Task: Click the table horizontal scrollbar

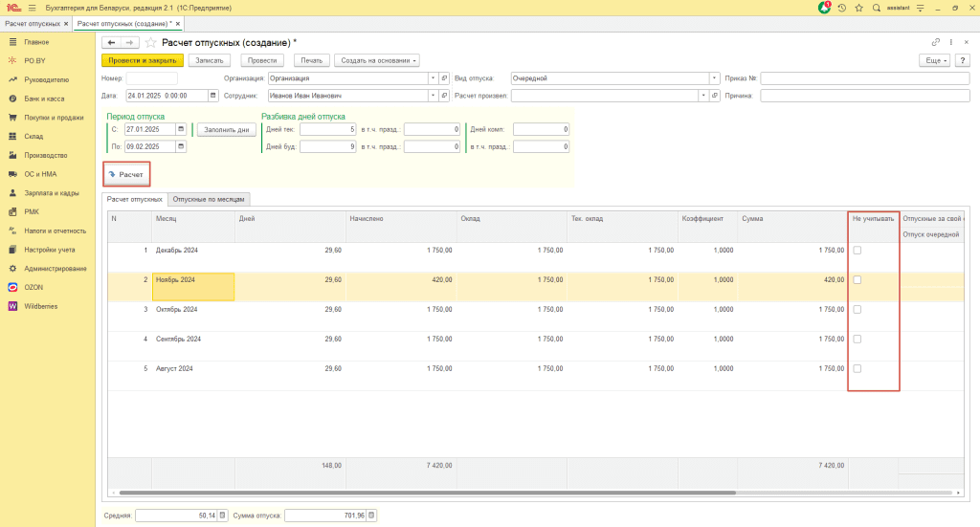Action: click(x=428, y=493)
